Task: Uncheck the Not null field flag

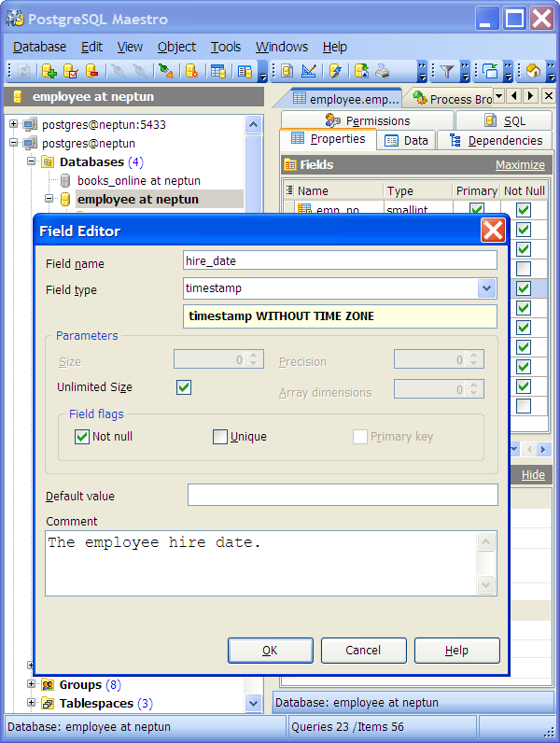Action: pyautogui.click(x=81, y=436)
